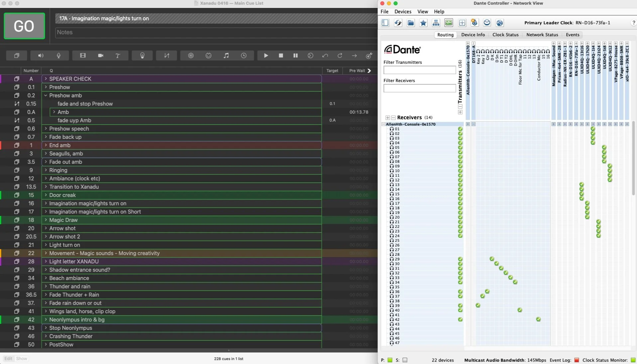Open the Dante View menu
The width and height of the screenshot is (637, 364).
pos(423,11)
